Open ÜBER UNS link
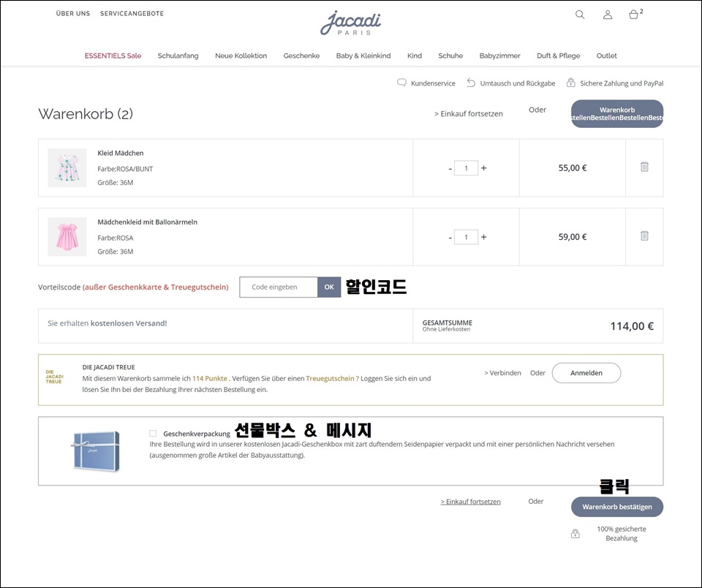 point(73,13)
